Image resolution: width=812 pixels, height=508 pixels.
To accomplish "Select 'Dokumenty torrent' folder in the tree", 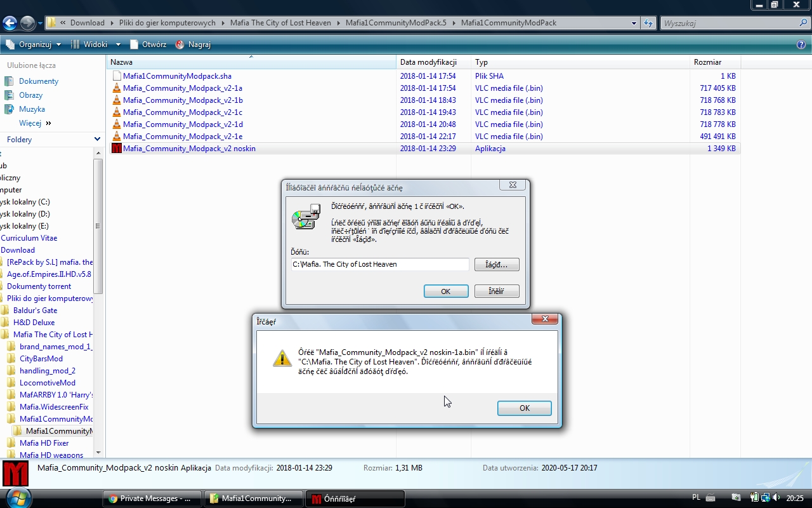I will coord(39,286).
